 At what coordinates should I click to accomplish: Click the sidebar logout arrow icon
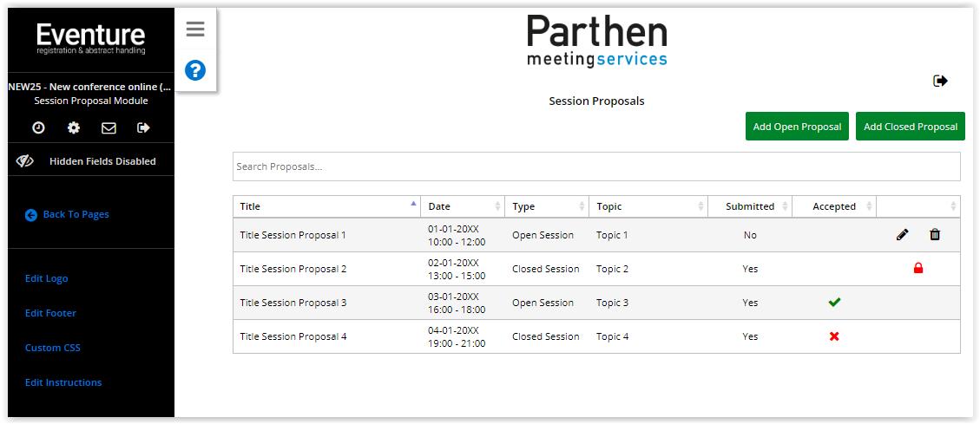[143, 127]
